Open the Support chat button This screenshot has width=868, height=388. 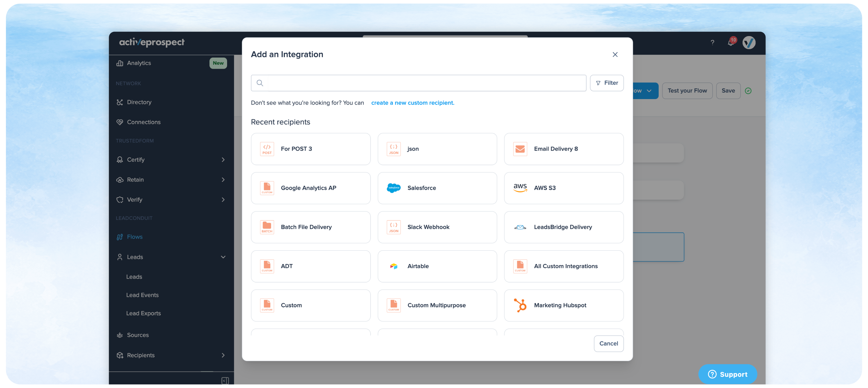tap(727, 374)
